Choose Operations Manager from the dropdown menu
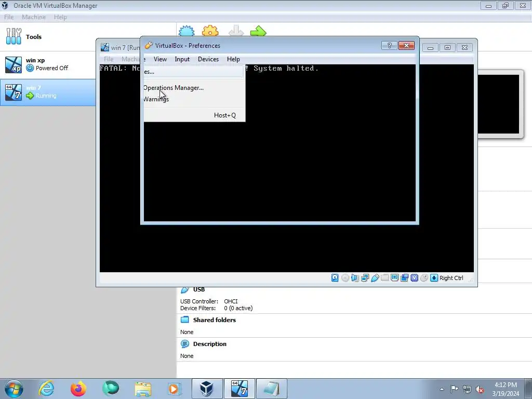This screenshot has width=532, height=399. (193, 87)
